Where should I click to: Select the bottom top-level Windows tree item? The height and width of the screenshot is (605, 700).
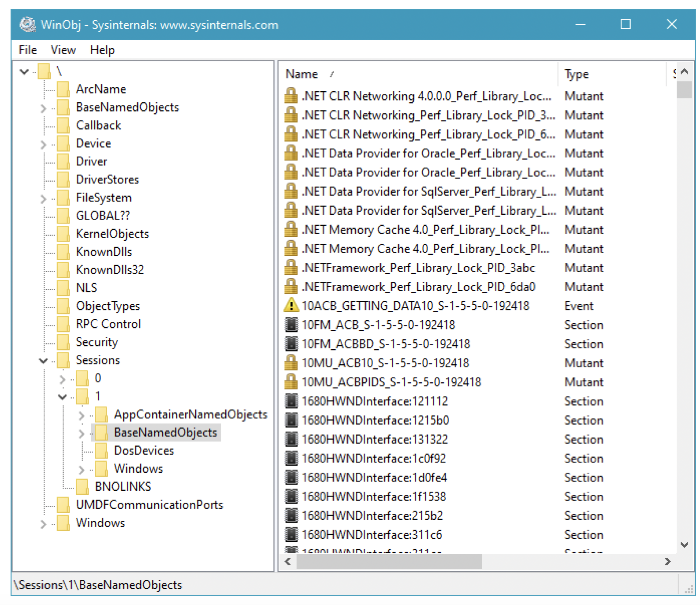click(x=100, y=523)
